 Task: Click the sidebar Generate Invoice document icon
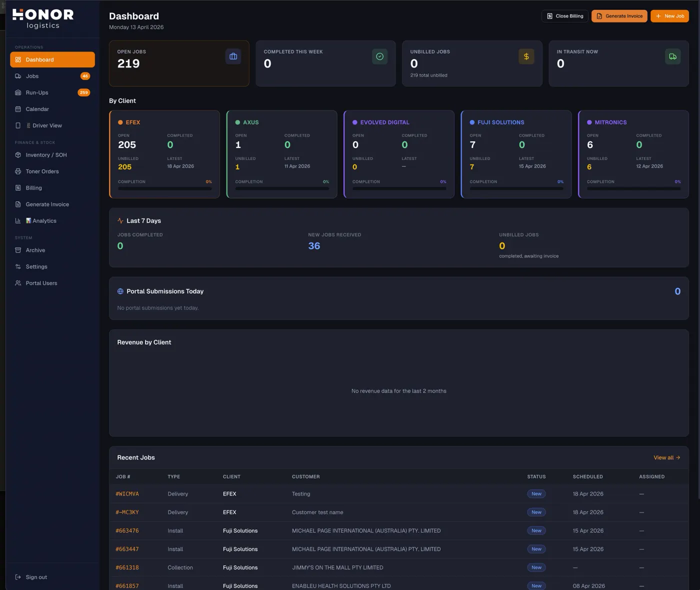pos(18,204)
